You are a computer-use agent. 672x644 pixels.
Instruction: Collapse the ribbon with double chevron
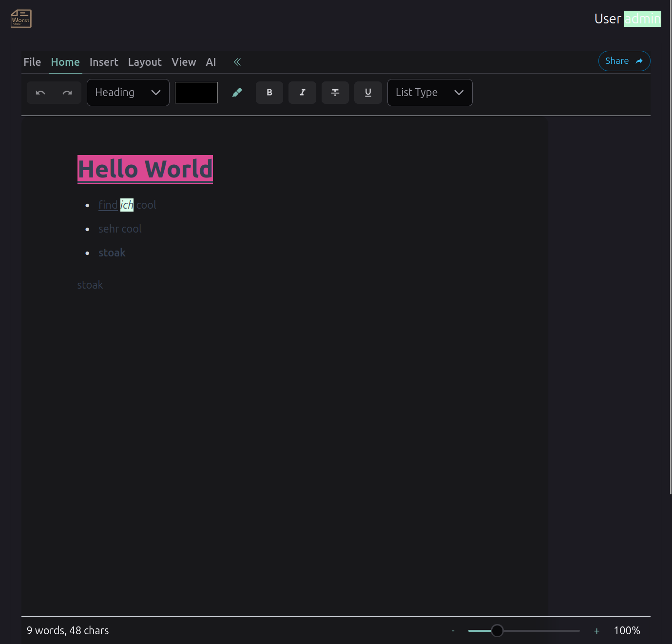[x=237, y=62]
